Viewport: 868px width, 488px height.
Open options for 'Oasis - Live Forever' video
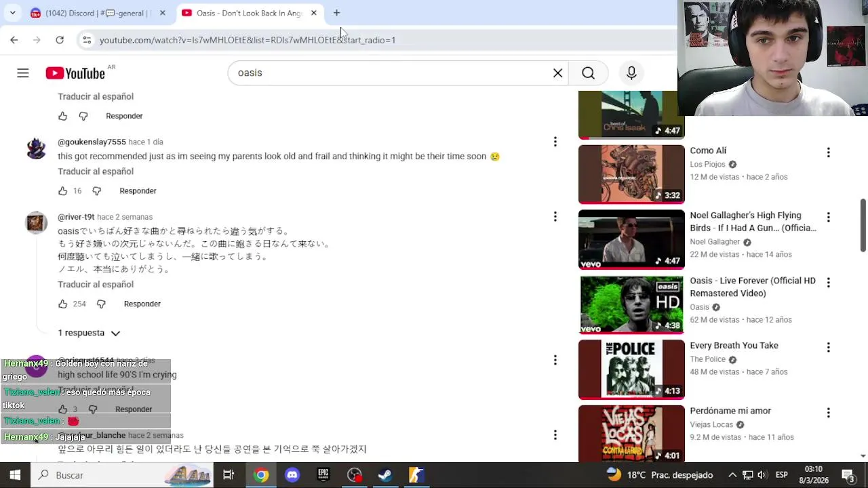point(828,283)
